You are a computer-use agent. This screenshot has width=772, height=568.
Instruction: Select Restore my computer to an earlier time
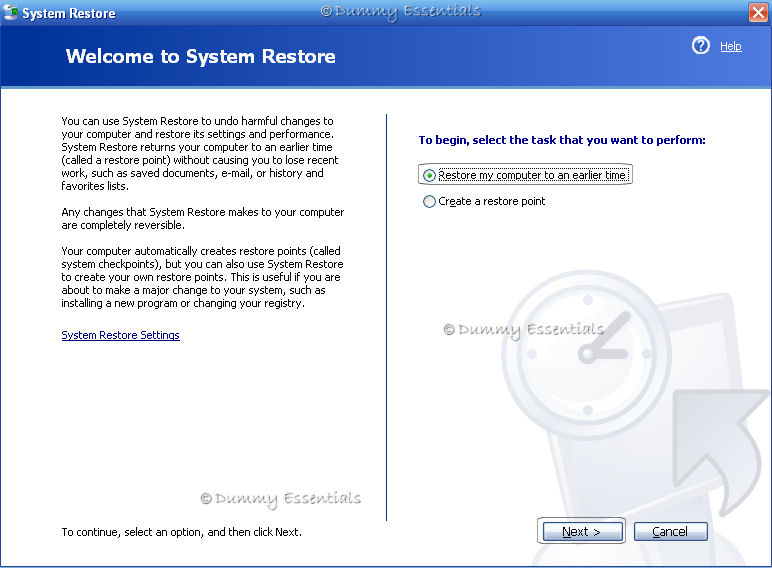(x=525, y=175)
